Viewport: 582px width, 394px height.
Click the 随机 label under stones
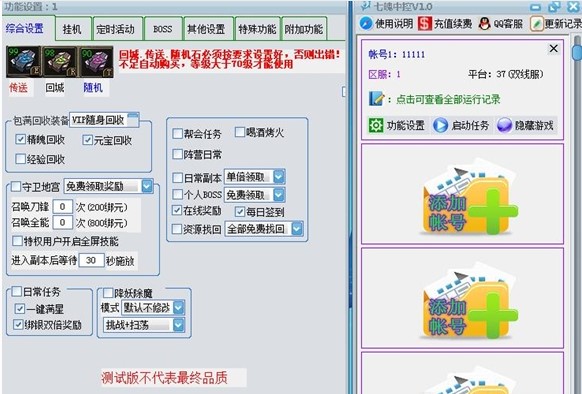[93, 88]
